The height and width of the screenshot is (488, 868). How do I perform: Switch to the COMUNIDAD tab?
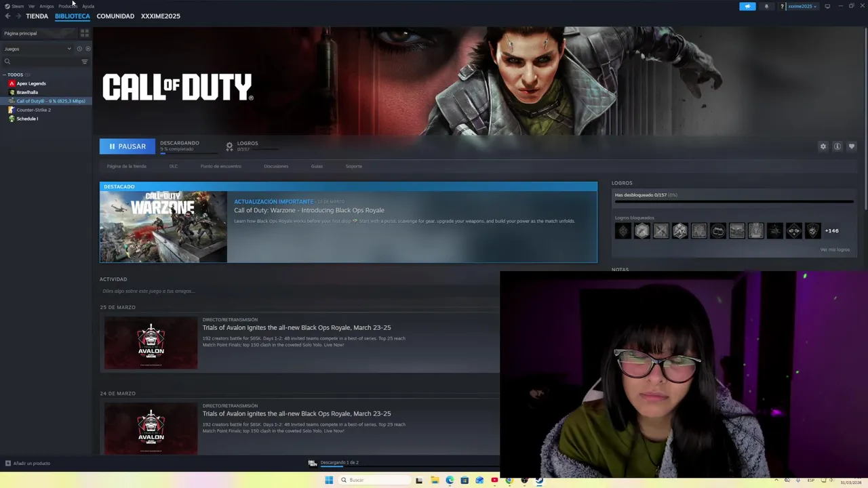[115, 16]
